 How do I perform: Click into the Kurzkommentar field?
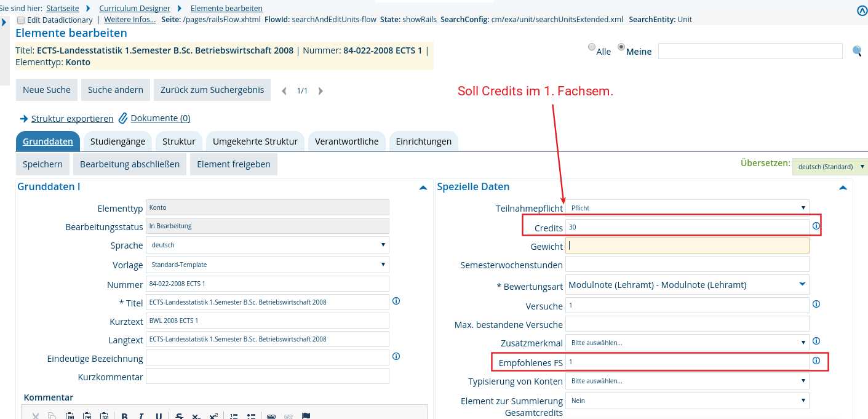(268, 376)
